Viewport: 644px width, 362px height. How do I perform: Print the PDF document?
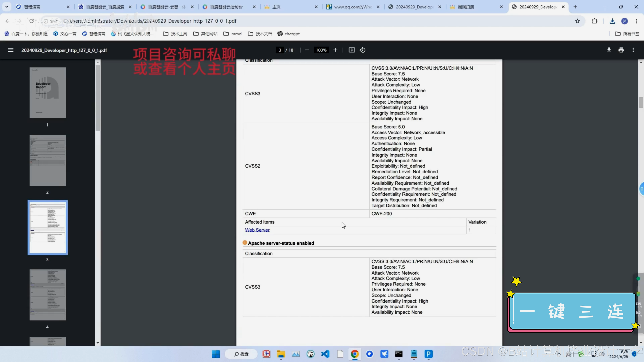coord(621,50)
